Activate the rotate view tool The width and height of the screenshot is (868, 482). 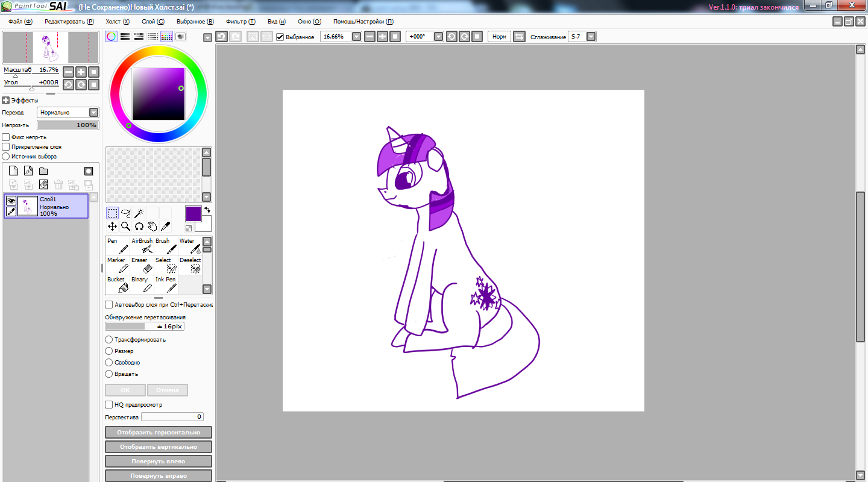tap(139, 227)
